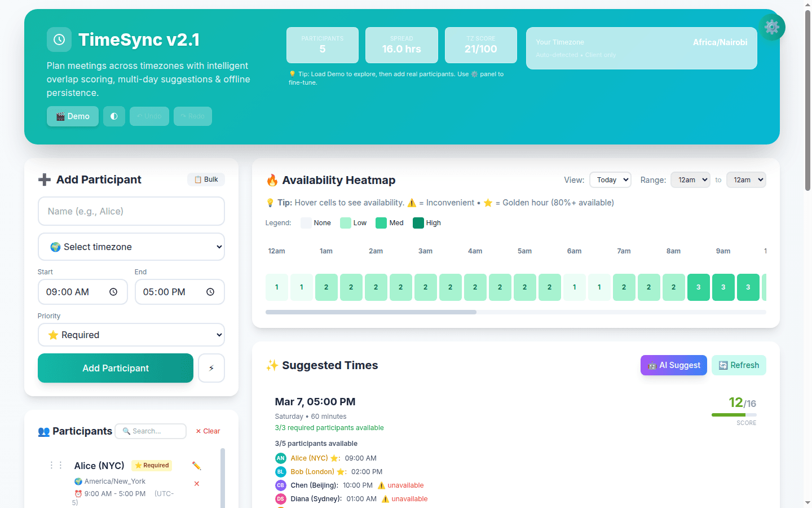This screenshot has height=508, width=812.
Task: Open the Select timezone dropdown
Action: tap(131, 247)
